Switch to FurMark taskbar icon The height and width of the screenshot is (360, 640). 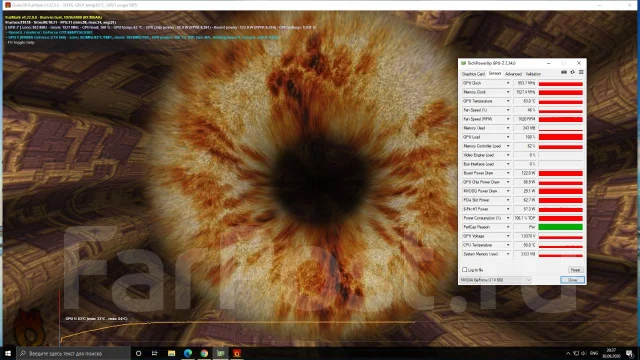[237, 353]
